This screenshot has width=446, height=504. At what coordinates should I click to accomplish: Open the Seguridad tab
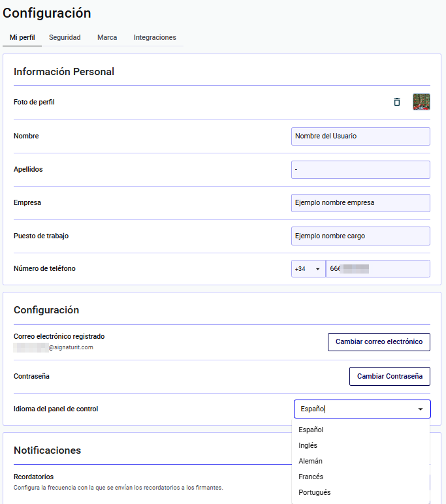65,38
